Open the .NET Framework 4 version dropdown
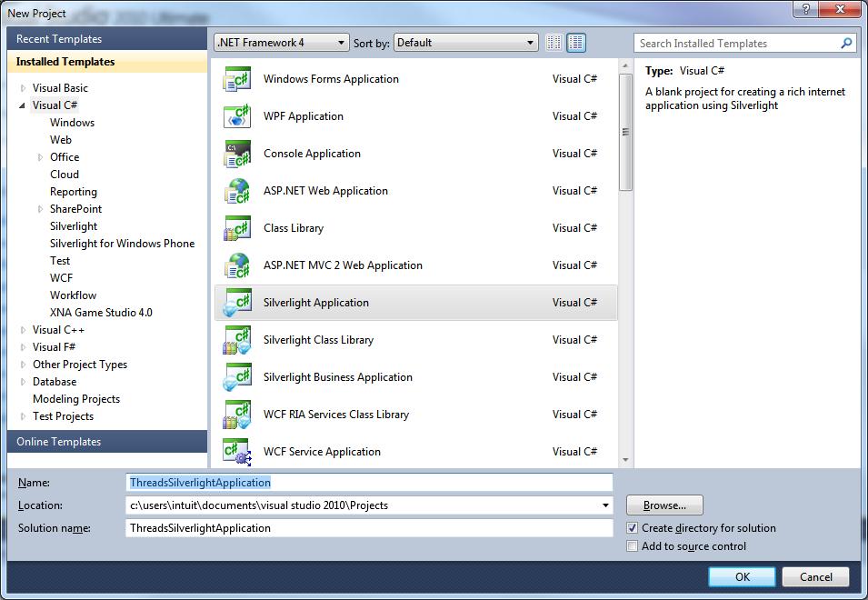Image resolution: width=868 pixels, height=600 pixels. [281, 43]
